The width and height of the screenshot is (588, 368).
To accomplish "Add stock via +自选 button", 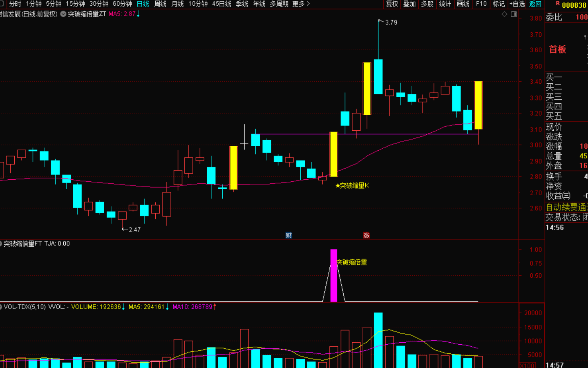I will pyautogui.click(x=517, y=4).
